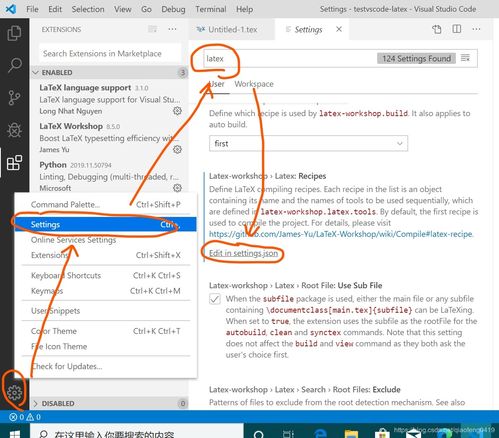Viewport: 499px width, 438px height.
Task: Choose Command Palette from the menu
Action: click(x=106, y=204)
